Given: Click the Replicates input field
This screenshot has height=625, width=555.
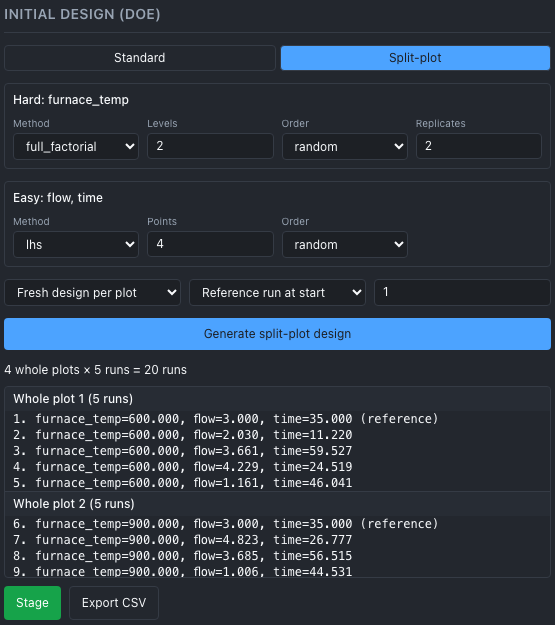Looking at the screenshot, I should coord(479,146).
